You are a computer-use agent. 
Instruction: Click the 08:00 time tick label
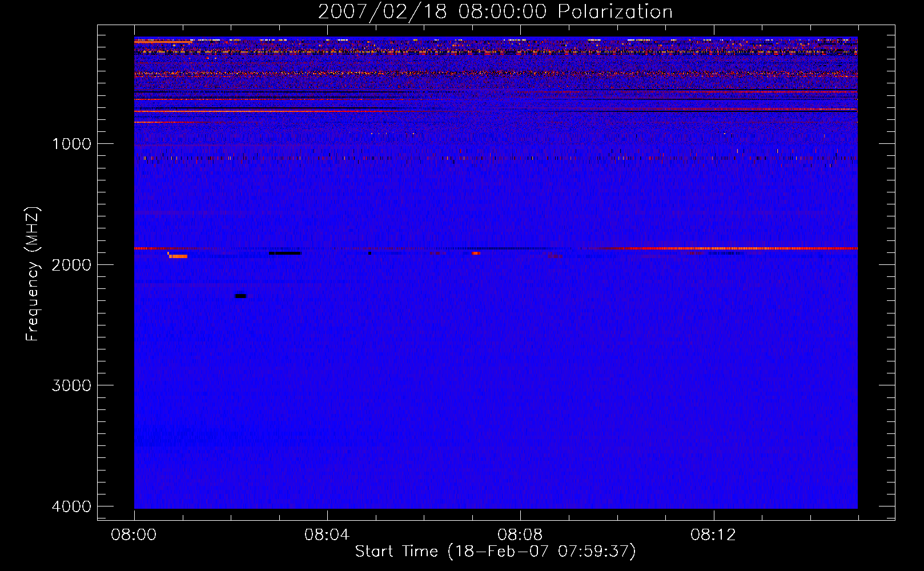(134, 535)
